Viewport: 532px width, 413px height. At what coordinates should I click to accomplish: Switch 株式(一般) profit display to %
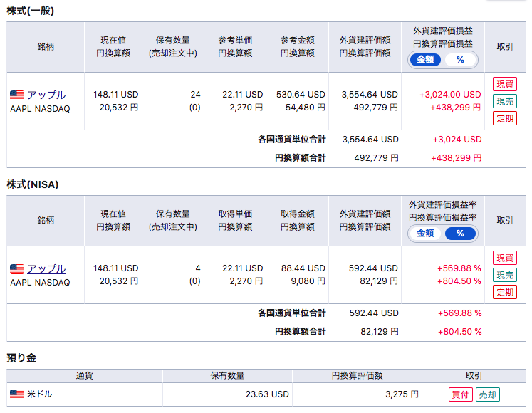[x=460, y=60]
